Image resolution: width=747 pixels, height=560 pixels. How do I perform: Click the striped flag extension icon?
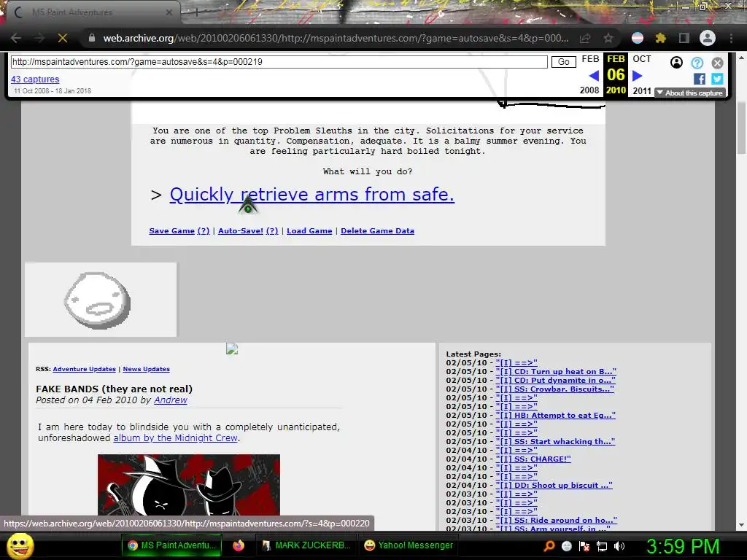click(638, 38)
